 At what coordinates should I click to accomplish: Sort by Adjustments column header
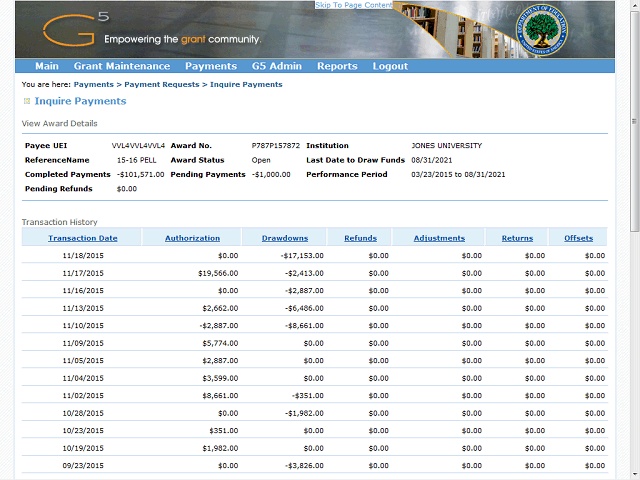pos(439,238)
